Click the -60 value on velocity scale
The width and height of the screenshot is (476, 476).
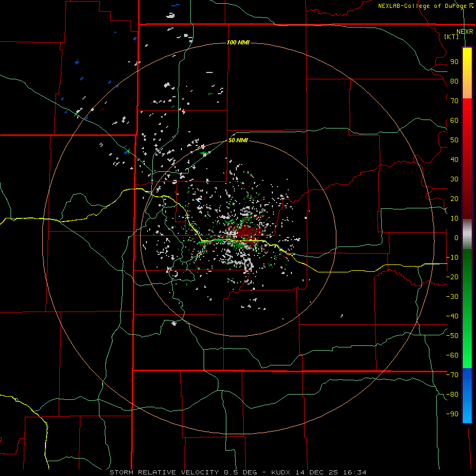point(452,355)
